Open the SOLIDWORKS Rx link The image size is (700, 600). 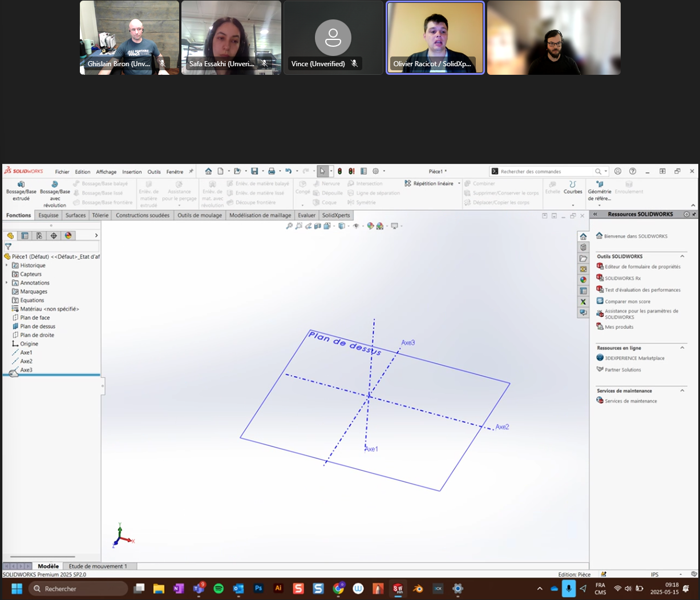(622, 279)
